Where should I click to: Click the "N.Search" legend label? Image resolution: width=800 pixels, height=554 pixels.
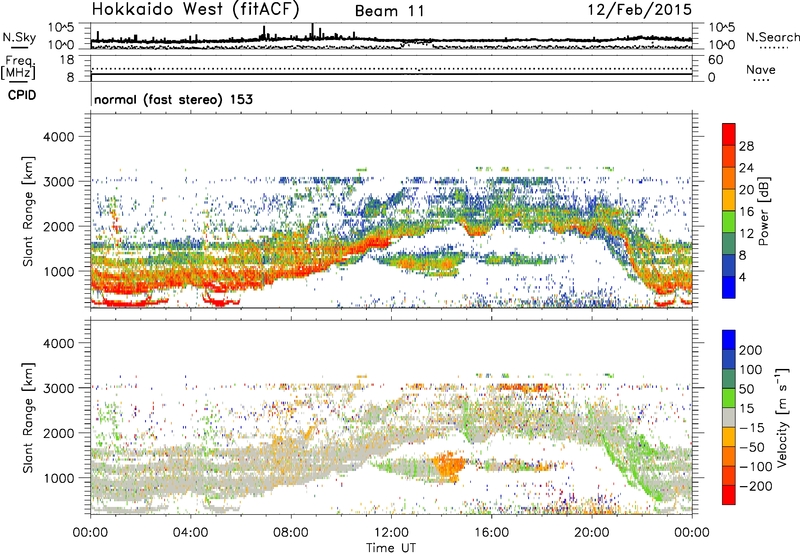pos(772,37)
